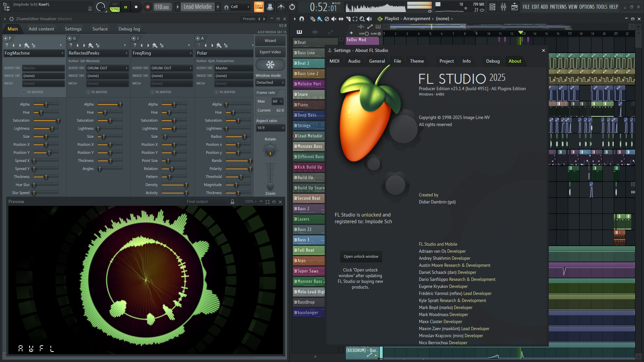Click the Export Video button
The height and width of the screenshot is (362, 644).
tap(270, 52)
